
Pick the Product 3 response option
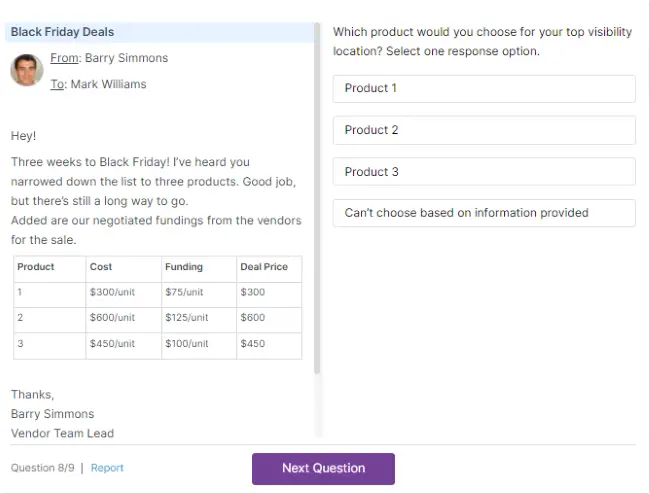coord(484,172)
